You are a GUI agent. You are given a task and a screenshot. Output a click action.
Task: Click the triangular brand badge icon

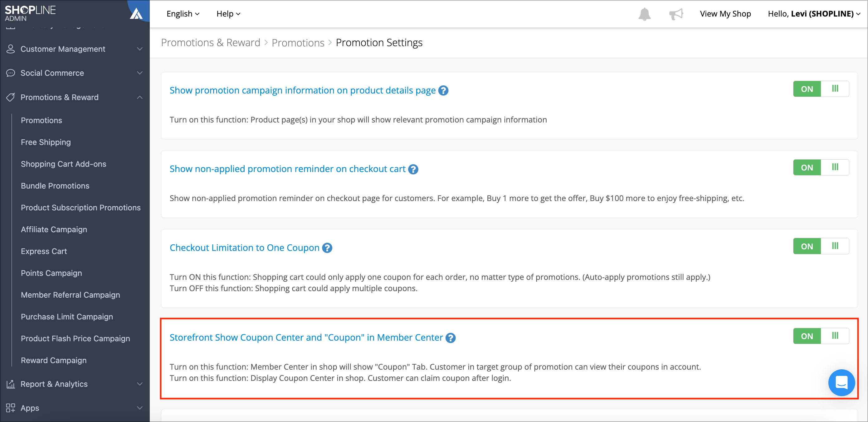(x=136, y=13)
